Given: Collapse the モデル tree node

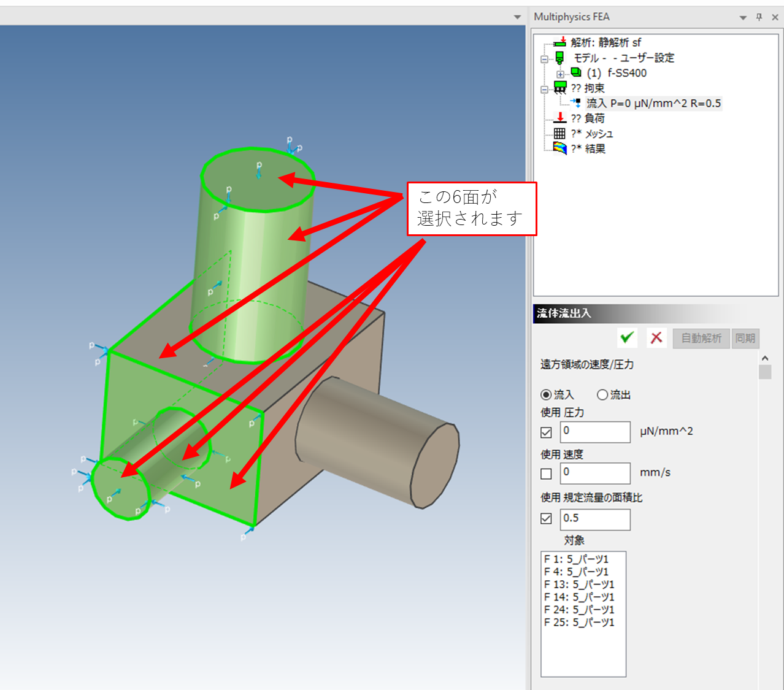Looking at the screenshot, I should (544, 59).
